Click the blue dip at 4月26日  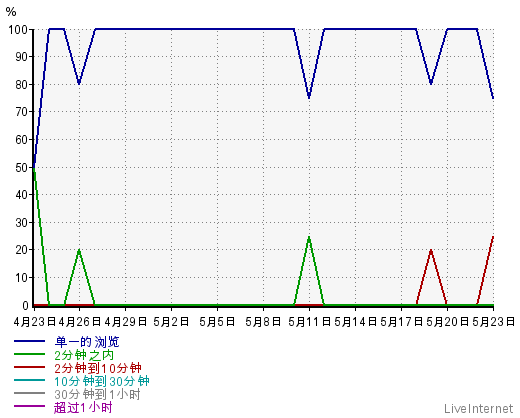(x=79, y=83)
